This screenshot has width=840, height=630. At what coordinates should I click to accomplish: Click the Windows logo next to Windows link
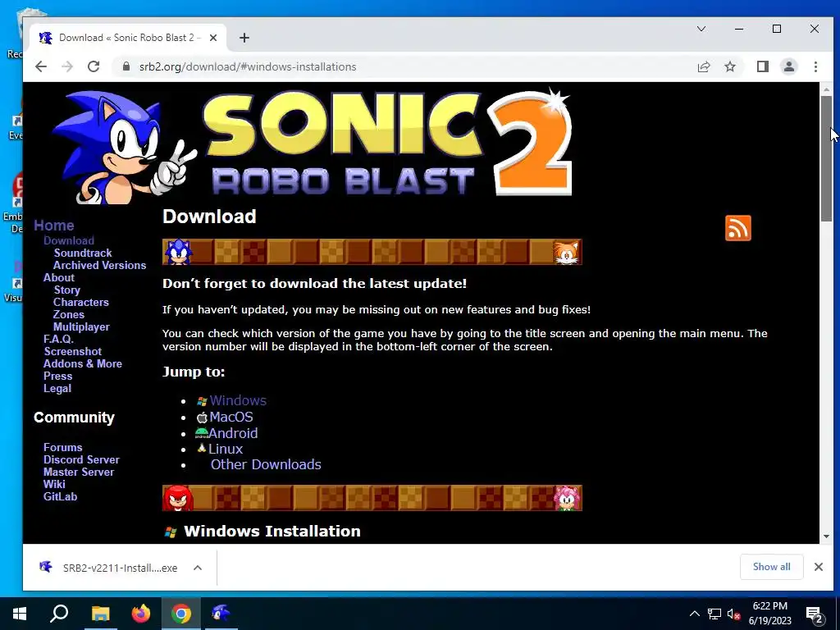click(202, 400)
